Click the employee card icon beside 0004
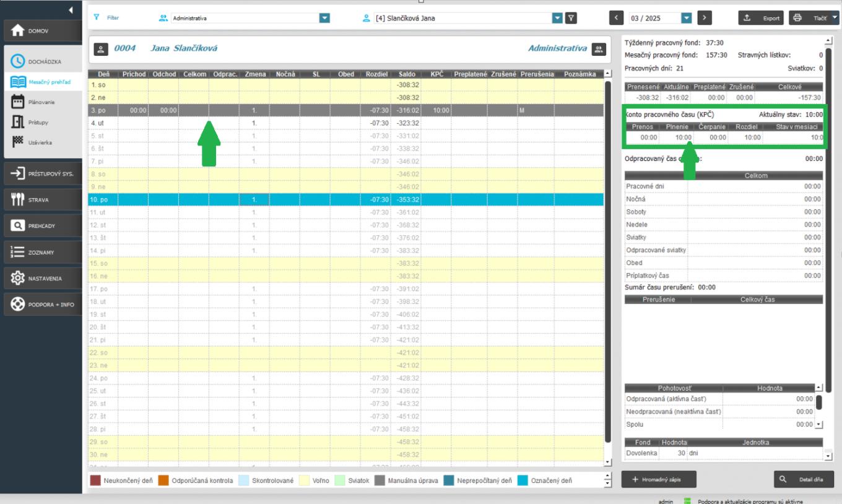The image size is (842, 504). (102, 49)
